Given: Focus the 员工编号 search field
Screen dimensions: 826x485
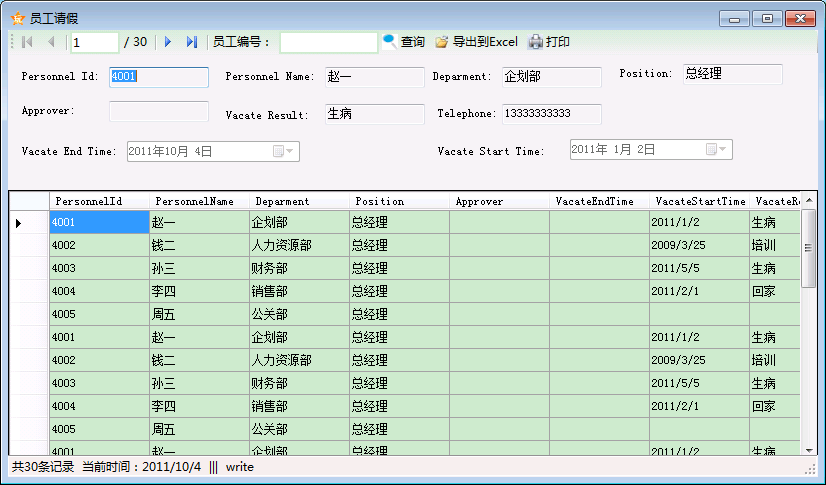Looking at the screenshot, I should [329, 42].
